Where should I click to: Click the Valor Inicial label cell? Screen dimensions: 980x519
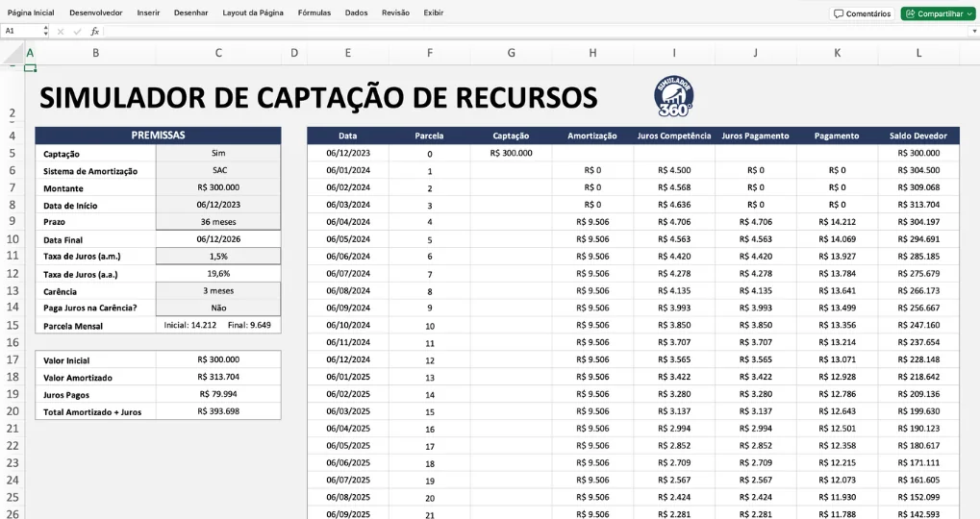point(95,360)
